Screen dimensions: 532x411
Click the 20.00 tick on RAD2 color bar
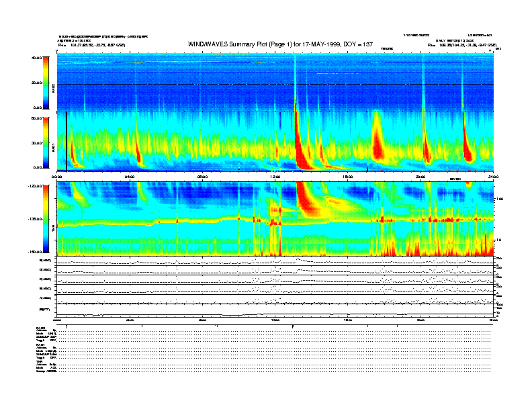tap(36, 83)
